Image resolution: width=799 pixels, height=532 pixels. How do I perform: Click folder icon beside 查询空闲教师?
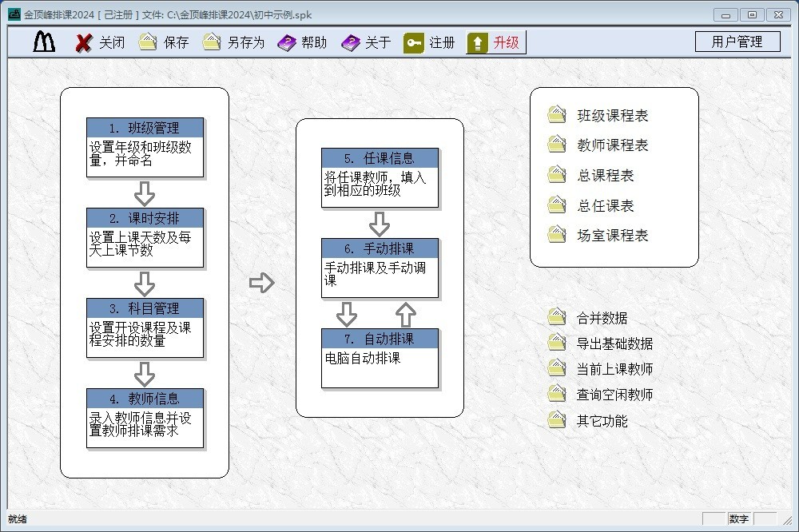click(557, 393)
